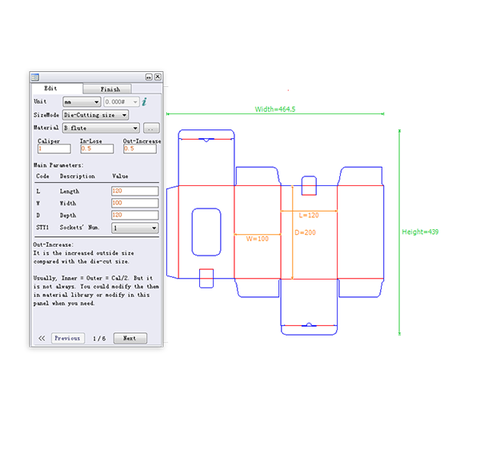Click the Caliper input field
500x472 pixels.
pos(54,149)
